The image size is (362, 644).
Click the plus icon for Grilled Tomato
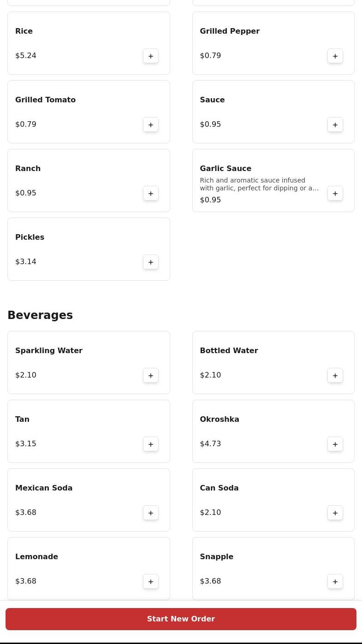(151, 124)
